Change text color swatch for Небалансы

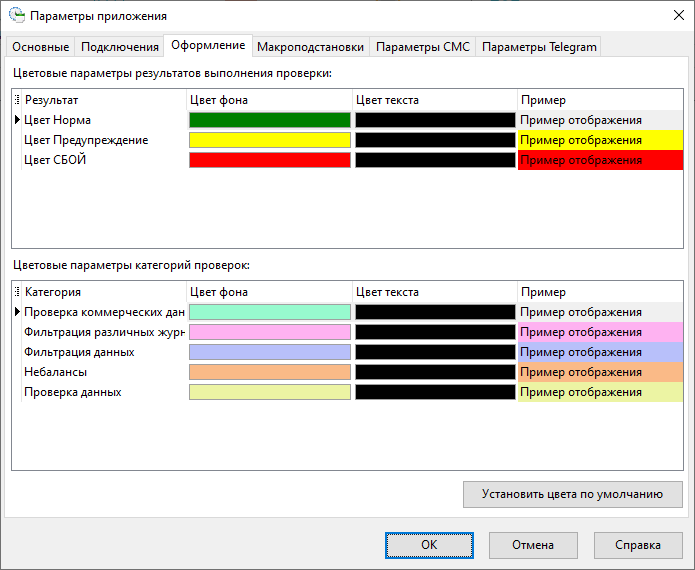(x=435, y=372)
